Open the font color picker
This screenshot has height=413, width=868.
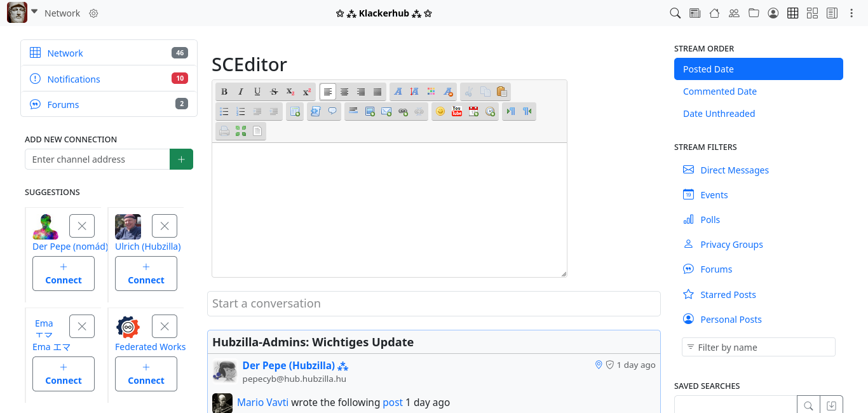point(431,91)
